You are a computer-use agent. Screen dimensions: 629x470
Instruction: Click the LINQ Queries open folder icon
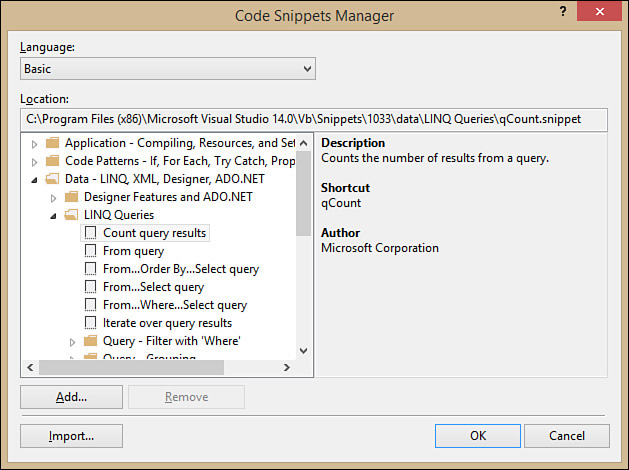[x=72, y=215]
